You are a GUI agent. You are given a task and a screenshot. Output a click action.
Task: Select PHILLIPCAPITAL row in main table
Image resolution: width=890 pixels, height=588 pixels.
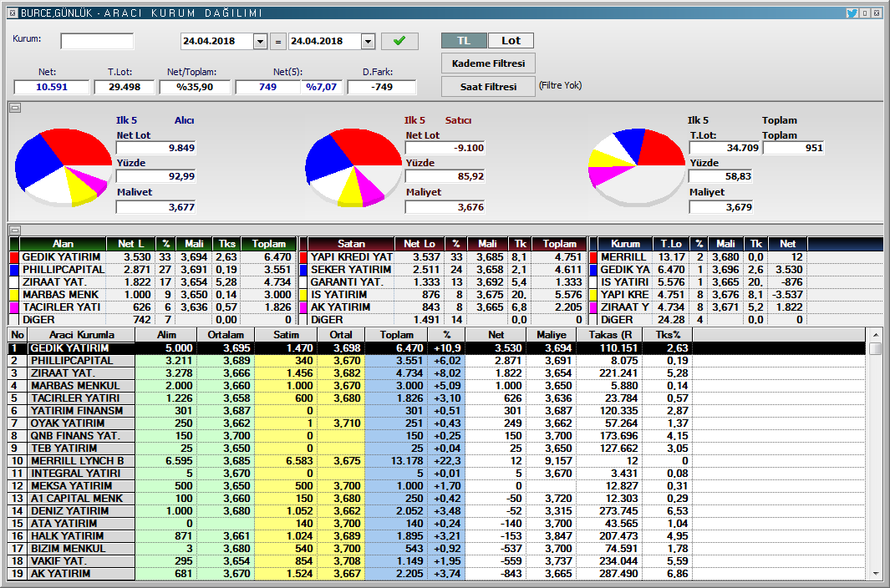tap(436, 361)
